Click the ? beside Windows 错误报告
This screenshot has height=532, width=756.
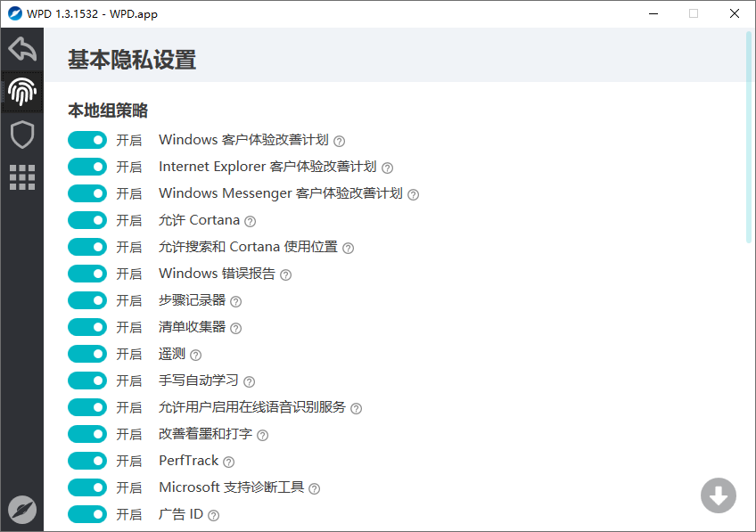284,274
